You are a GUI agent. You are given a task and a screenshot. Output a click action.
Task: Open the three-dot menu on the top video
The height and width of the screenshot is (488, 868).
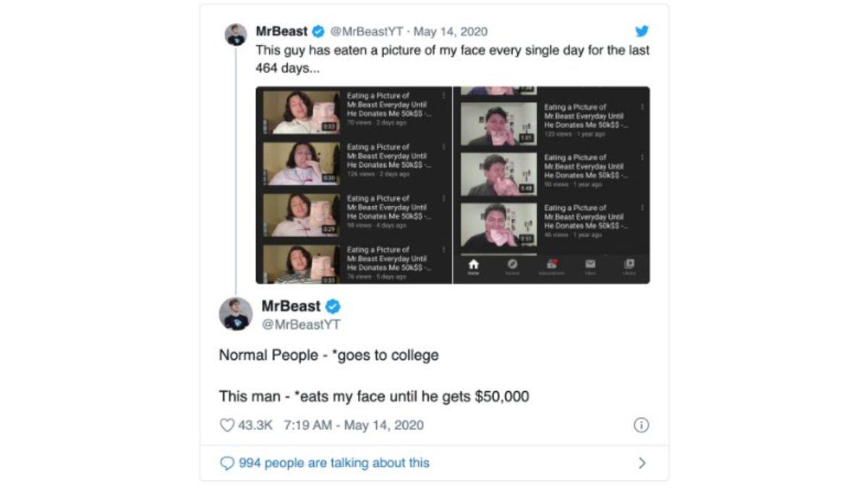(443, 95)
